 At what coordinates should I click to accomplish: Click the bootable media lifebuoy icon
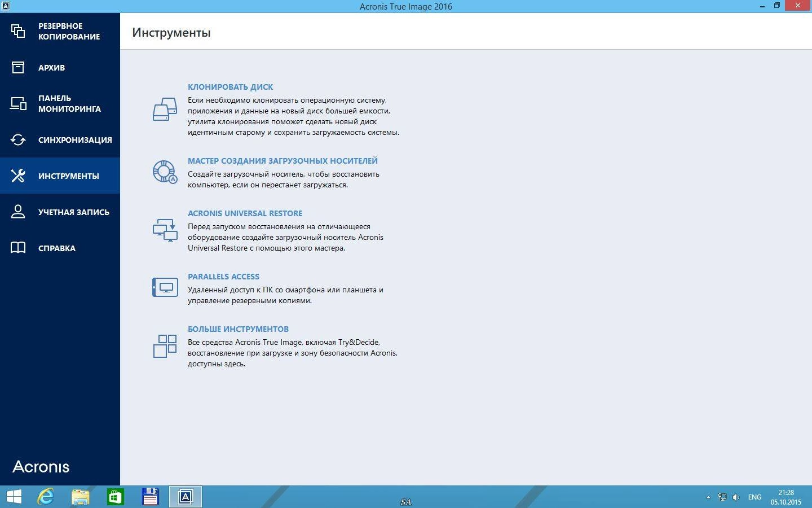[165, 172]
